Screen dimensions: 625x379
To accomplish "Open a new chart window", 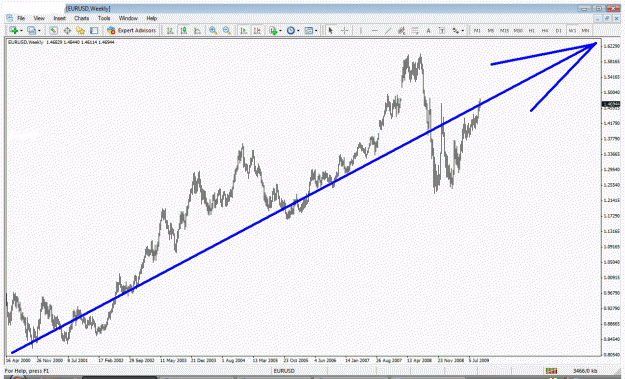I will (13, 30).
